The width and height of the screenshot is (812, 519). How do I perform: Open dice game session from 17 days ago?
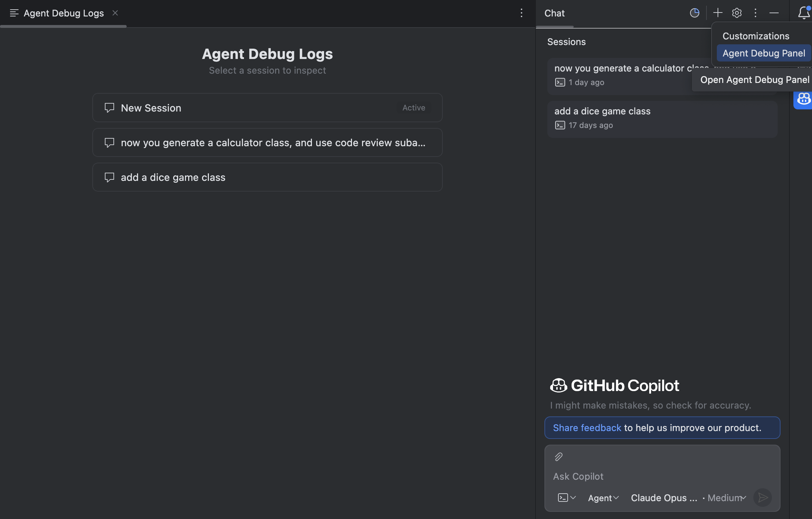point(662,119)
